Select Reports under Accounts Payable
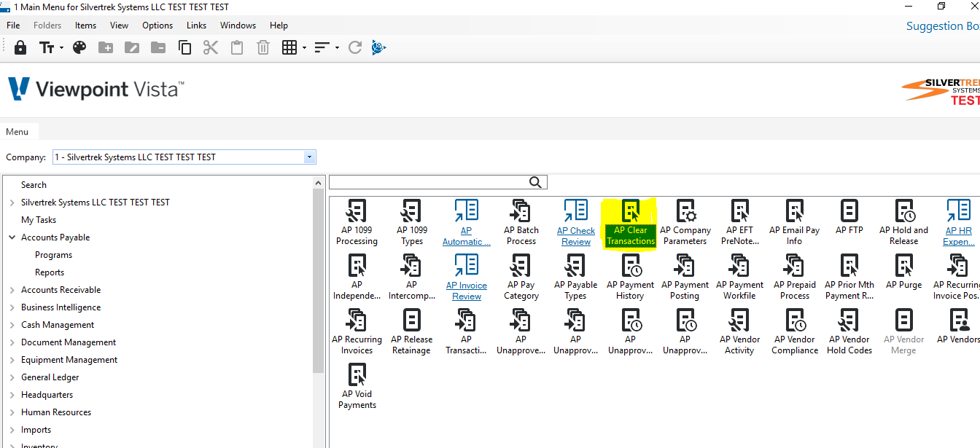Image resolution: width=980 pixels, height=448 pixels. (x=50, y=272)
